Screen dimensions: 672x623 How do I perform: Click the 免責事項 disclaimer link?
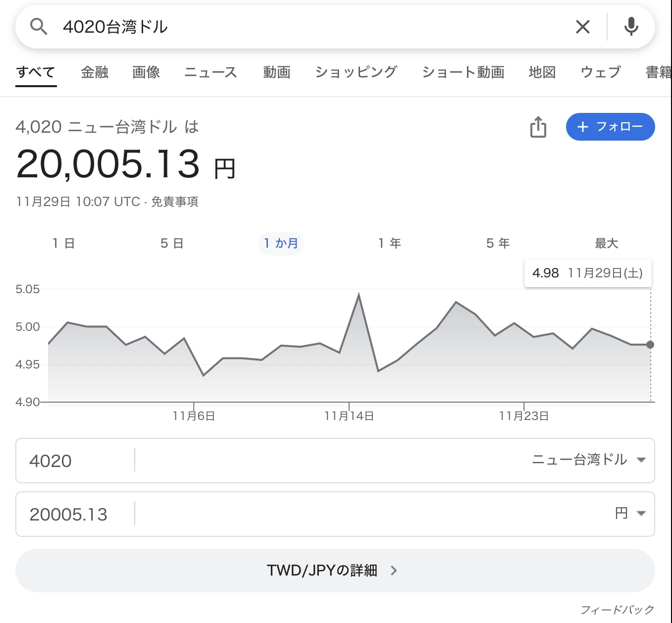[174, 202]
